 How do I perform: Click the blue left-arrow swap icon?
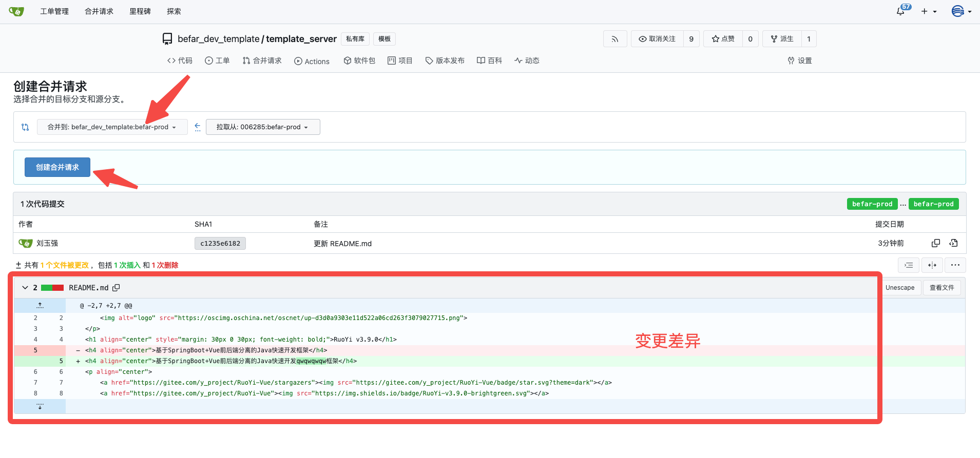(x=198, y=127)
